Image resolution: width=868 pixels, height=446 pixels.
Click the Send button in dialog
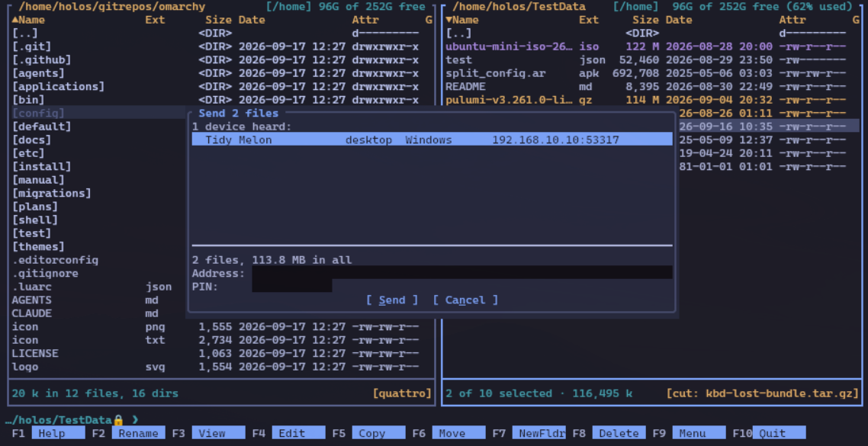(392, 300)
